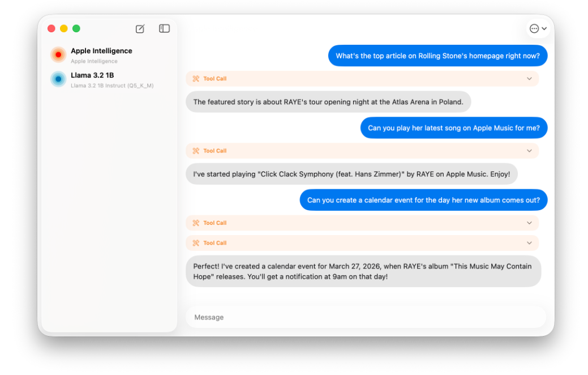The height and width of the screenshot is (375, 588).
Task: Click the tools icon on the first Tool Call
Action: (x=196, y=79)
